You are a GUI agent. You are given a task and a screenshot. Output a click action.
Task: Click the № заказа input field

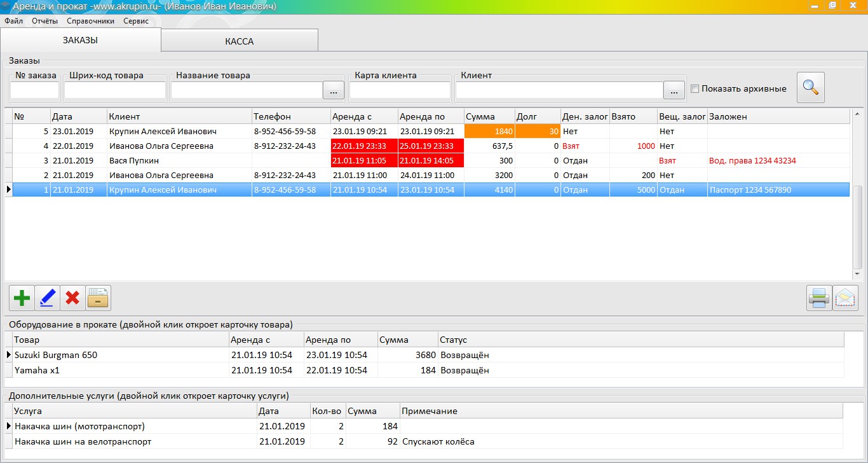[x=35, y=91]
